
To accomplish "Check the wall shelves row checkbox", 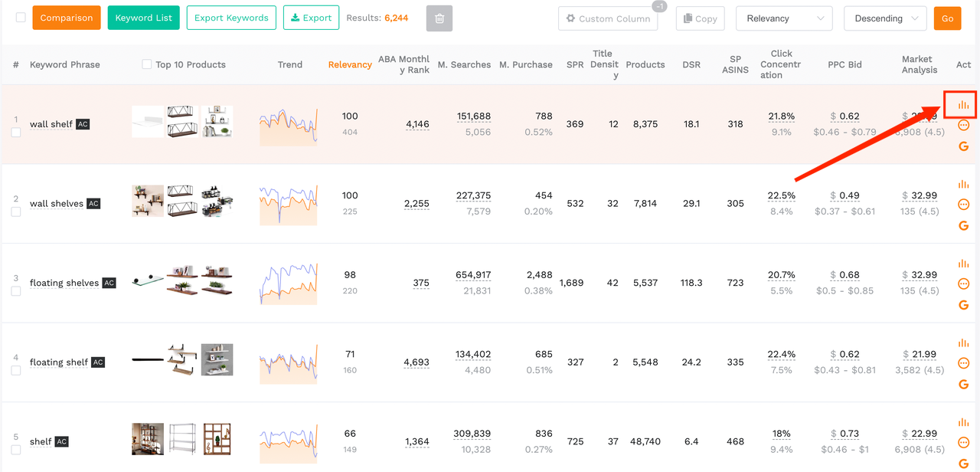I will [x=16, y=211].
